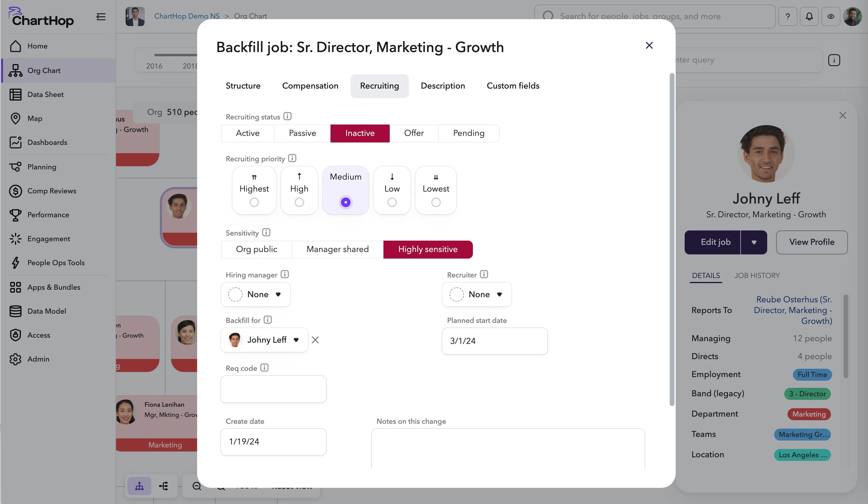Open the Data Model database icon
The height and width of the screenshot is (504, 868).
[16, 311]
